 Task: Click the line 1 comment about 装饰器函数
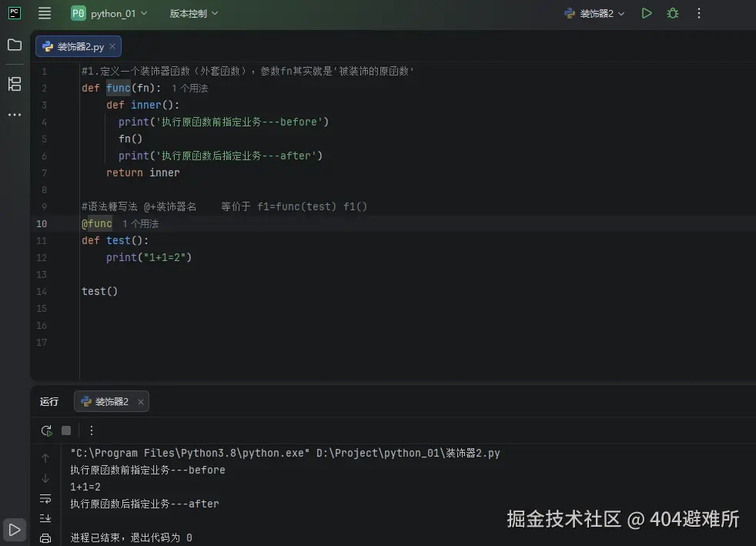click(248, 72)
